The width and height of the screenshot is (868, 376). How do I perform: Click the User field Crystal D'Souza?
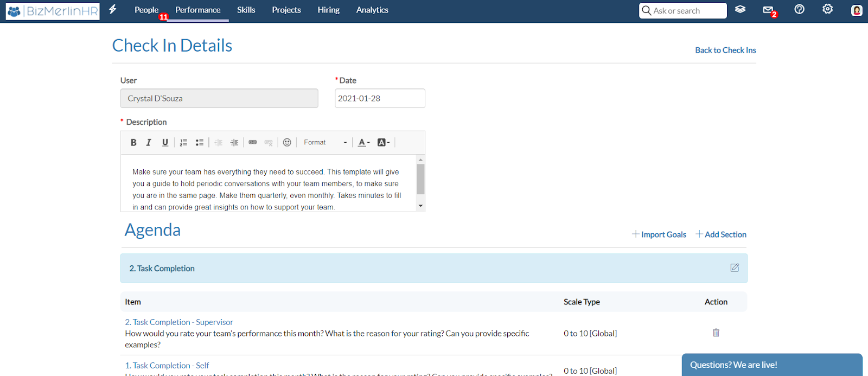point(219,99)
